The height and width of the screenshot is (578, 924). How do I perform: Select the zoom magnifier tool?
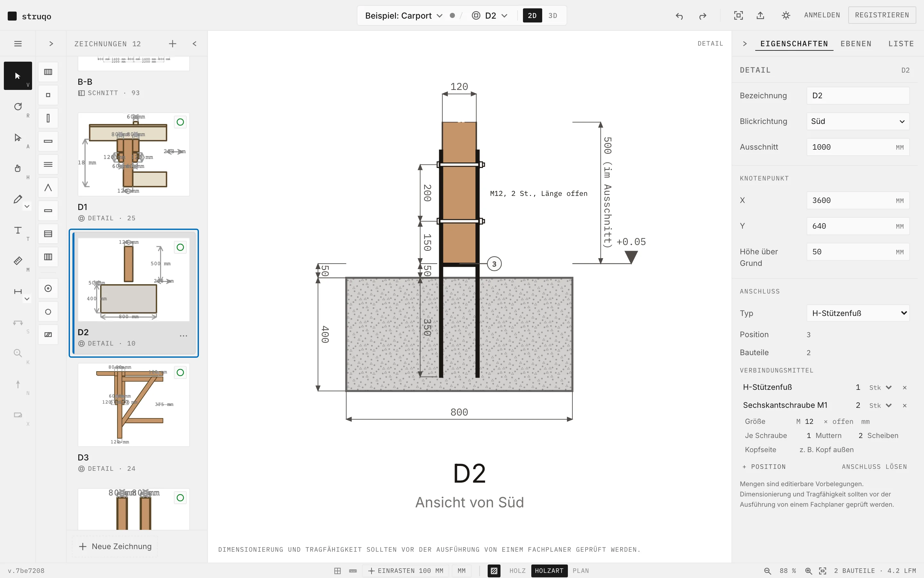coord(18,353)
